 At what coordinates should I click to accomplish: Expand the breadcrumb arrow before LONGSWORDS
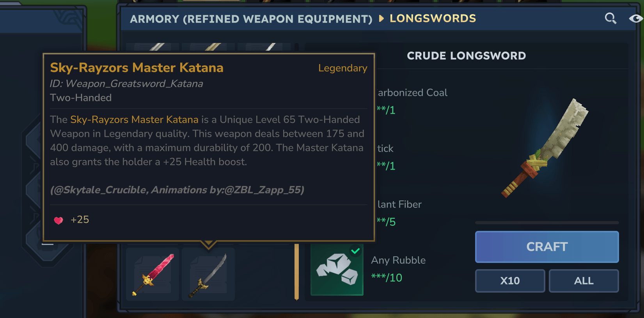[x=381, y=18]
